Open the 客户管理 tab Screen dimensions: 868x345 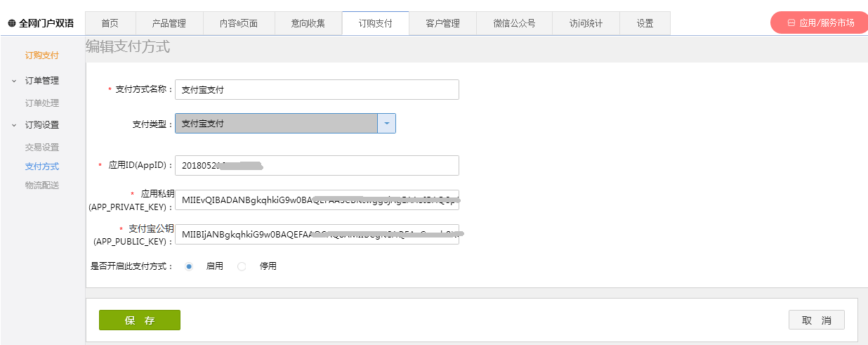(x=442, y=23)
